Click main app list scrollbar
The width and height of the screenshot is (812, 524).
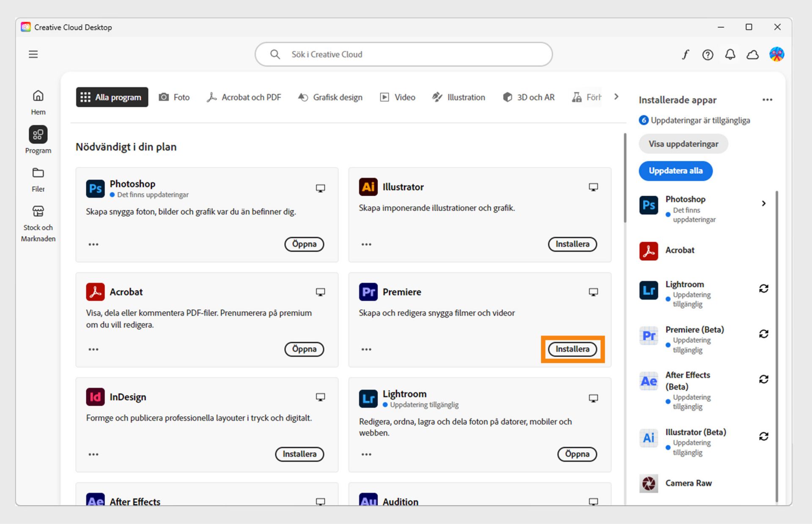[x=625, y=177]
